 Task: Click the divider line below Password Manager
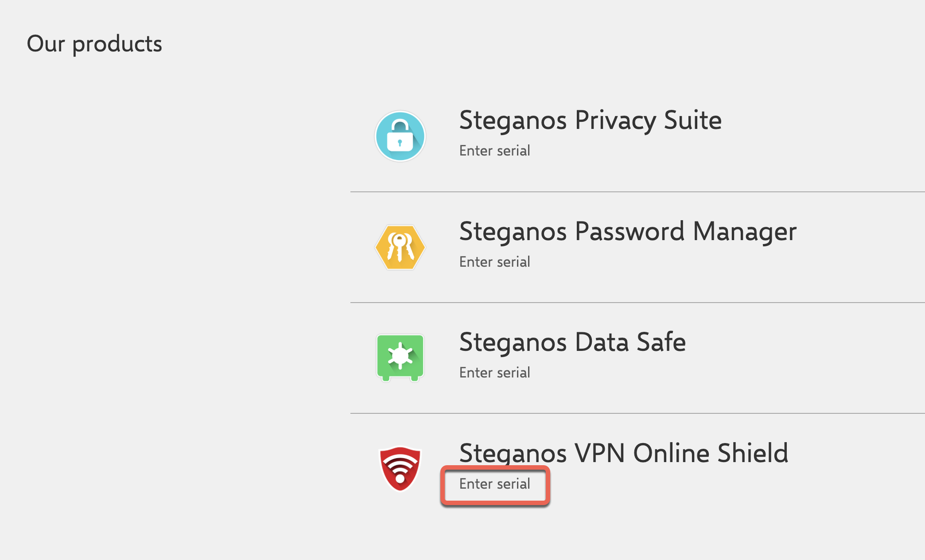point(637,303)
